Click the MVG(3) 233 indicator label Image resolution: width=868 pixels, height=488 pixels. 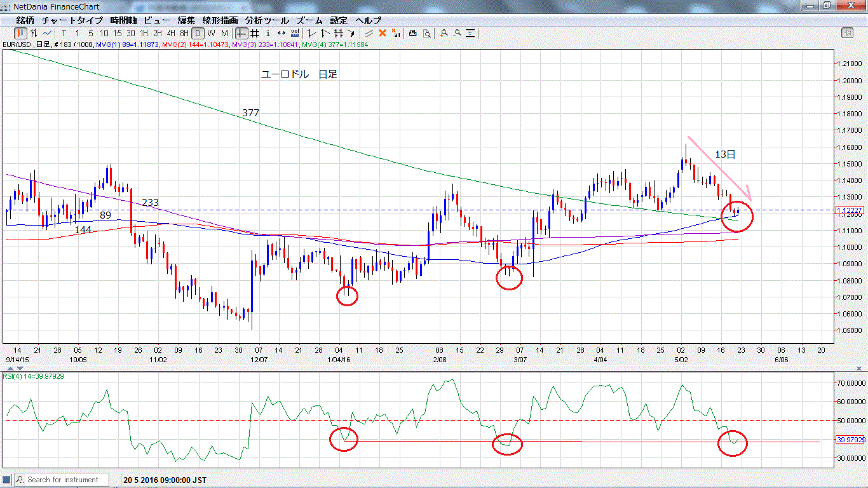point(265,44)
